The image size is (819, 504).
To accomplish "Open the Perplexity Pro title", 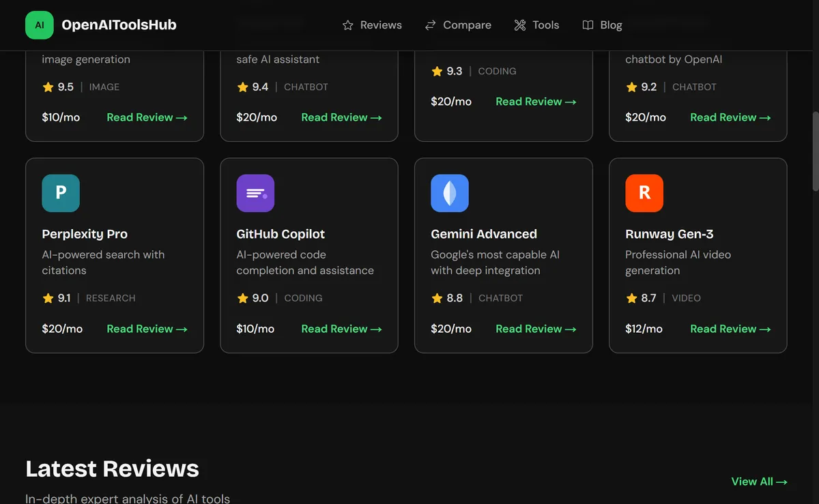I will tap(85, 234).
